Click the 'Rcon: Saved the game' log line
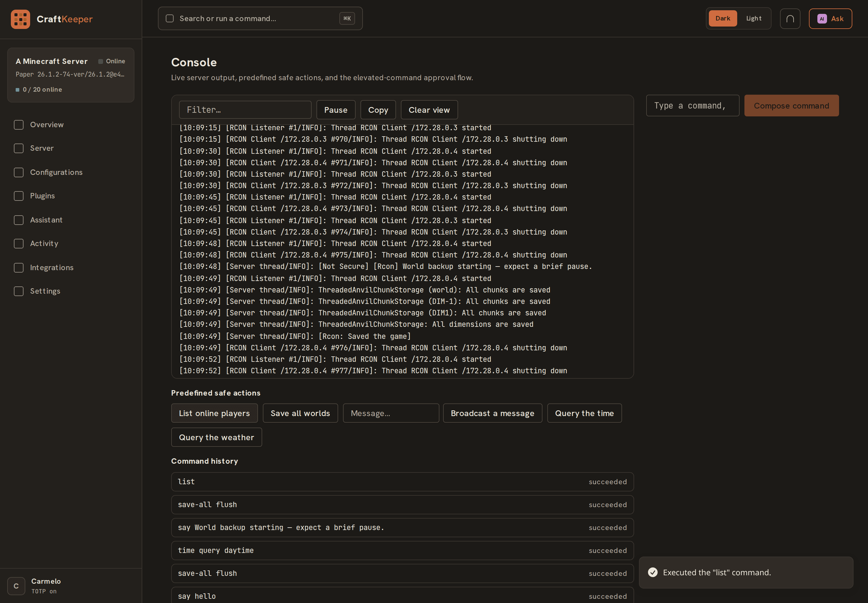This screenshot has width=868, height=603. point(295,336)
